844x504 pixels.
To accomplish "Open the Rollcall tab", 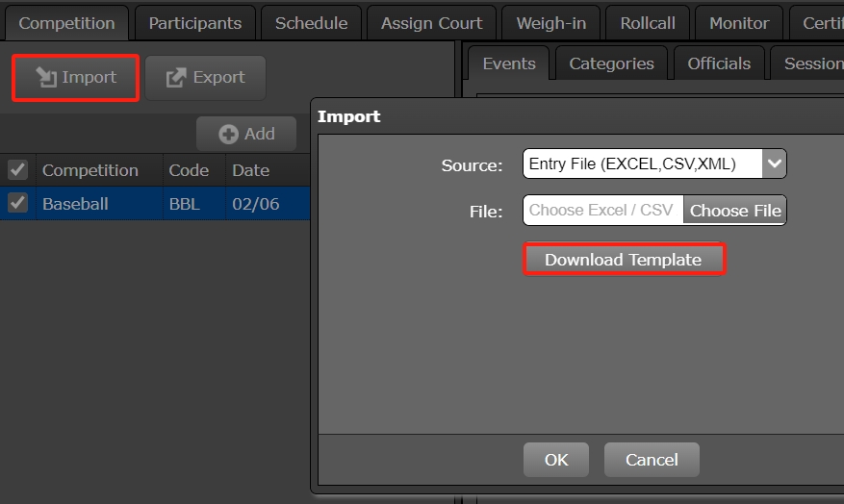I will point(647,23).
